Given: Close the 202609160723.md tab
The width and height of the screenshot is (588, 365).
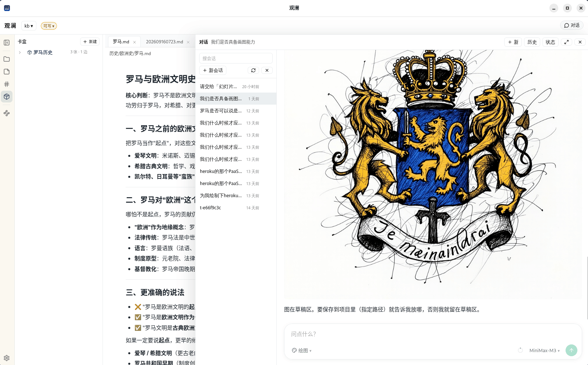Looking at the screenshot, I should [188, 42].
